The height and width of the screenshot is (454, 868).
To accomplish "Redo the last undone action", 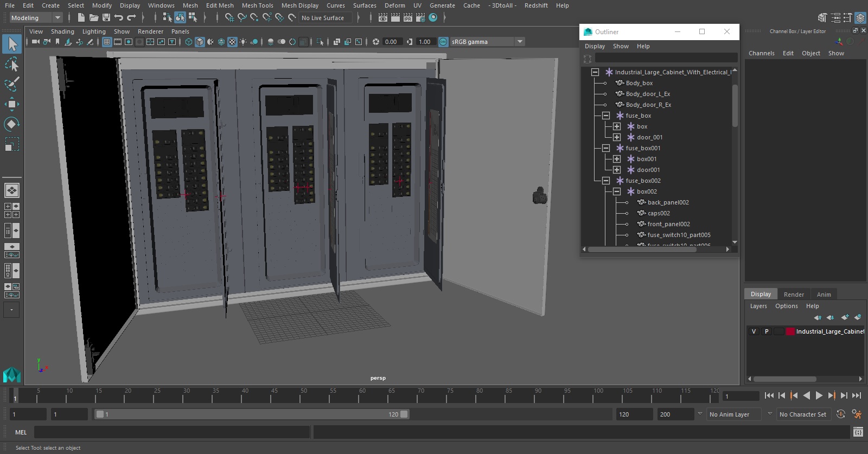I will tap(131, 18).
